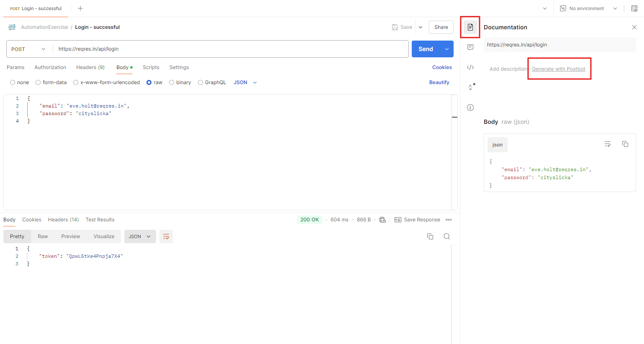Copy the response body with copy icon
The height and width of the screenshot is (344, 644).
pyautogui.click(x=430, y=236)
